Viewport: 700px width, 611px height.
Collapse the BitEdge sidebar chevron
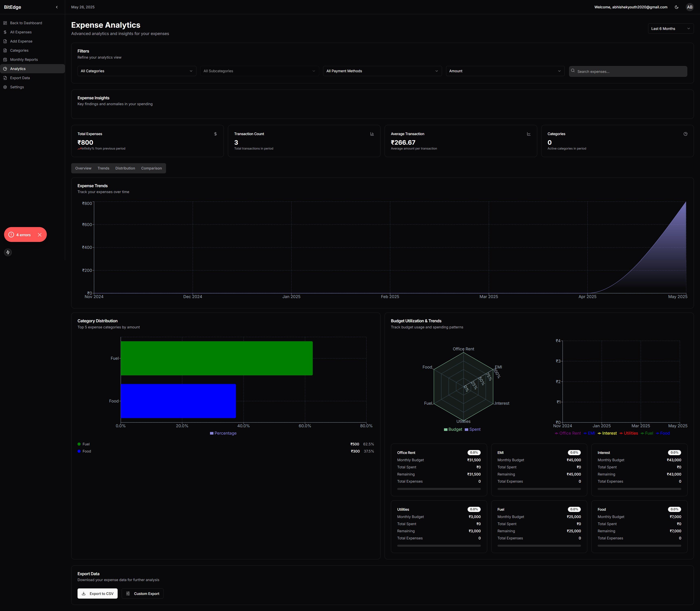(x=57, y=7)
